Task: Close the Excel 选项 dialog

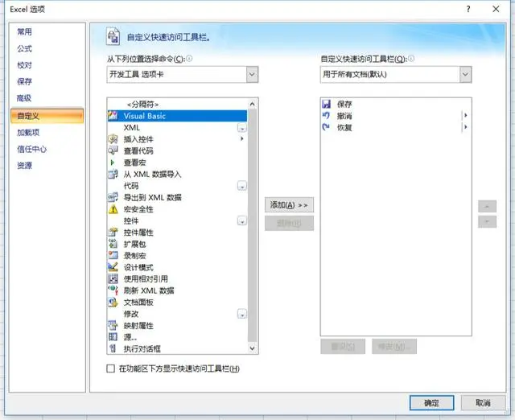Action: (x=496, y=9)
